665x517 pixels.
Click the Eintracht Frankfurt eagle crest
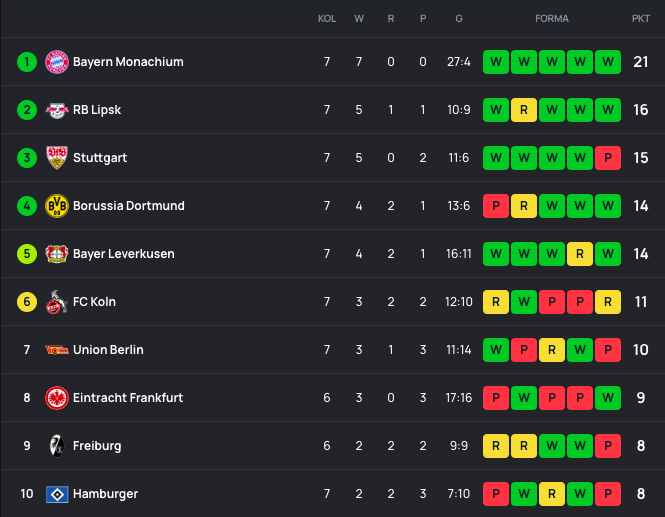(x=56, y=398)
